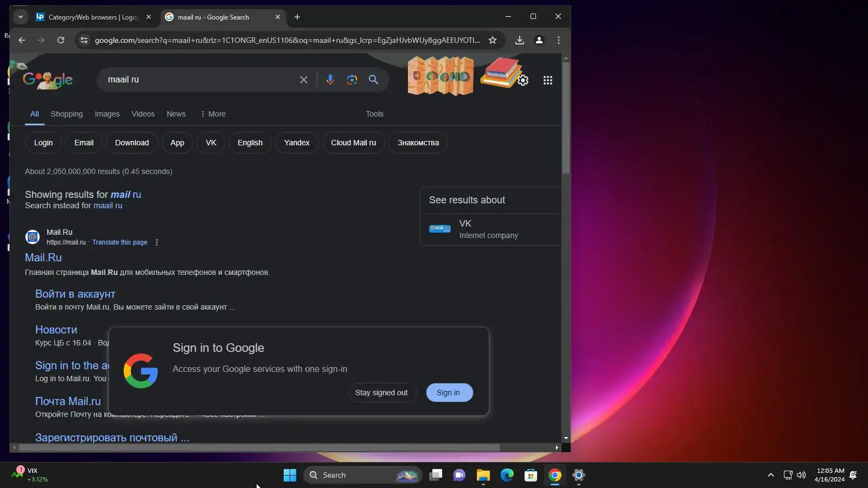
Task: Show hidden system tray icons
Action: pos(771,476)
